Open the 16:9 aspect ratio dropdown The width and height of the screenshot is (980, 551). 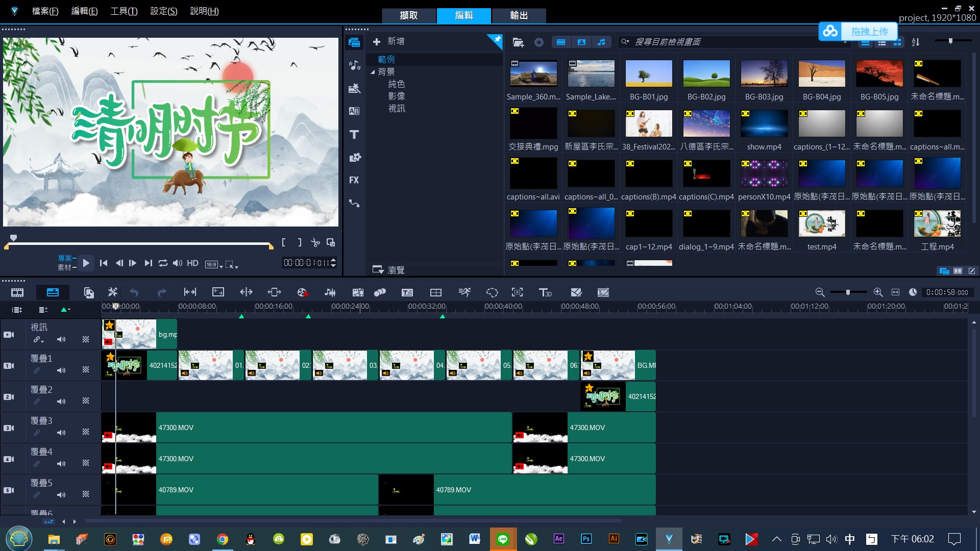pos(214,264)
